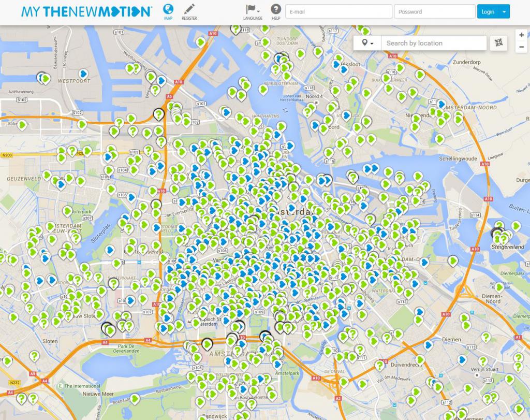Open the Register pencil icon
The width and height of the screenshot is (530, 420).
point(189,12)
